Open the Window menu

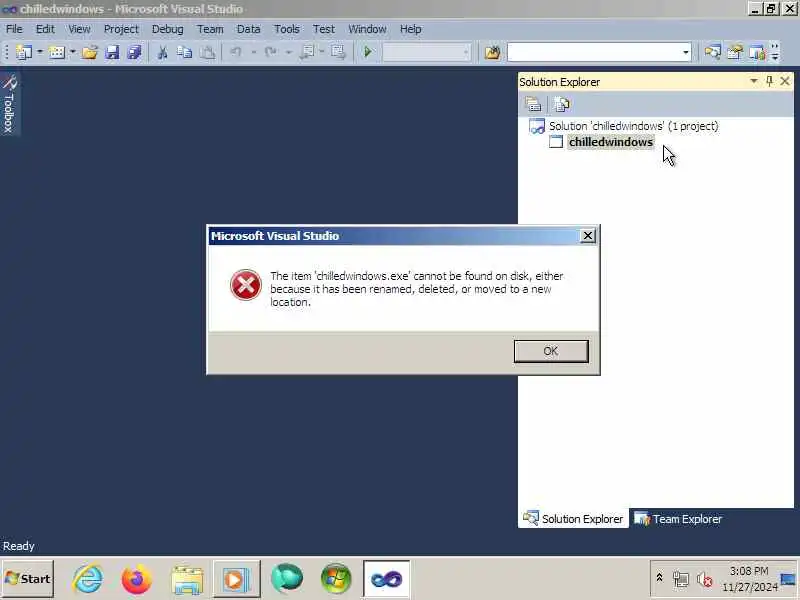point(367,29)
